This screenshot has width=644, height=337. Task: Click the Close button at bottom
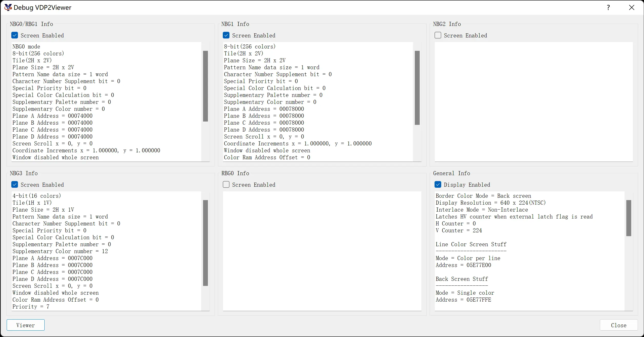[619, 325]
